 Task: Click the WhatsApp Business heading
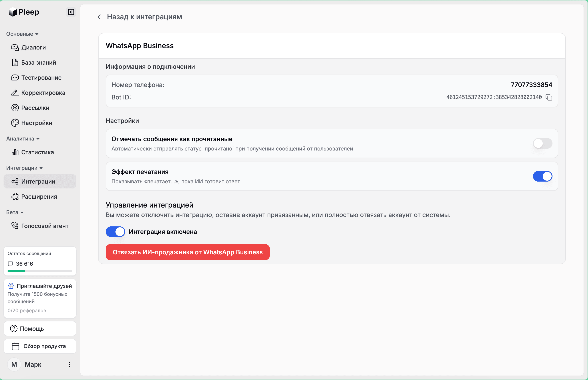[x=140, y=46]
